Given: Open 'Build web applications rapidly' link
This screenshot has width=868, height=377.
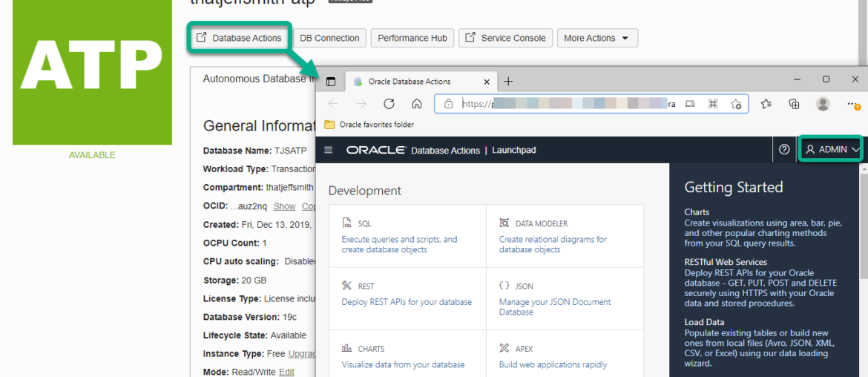Looking at the screenshot, I should pyautogui.click(x=553, y=365).
